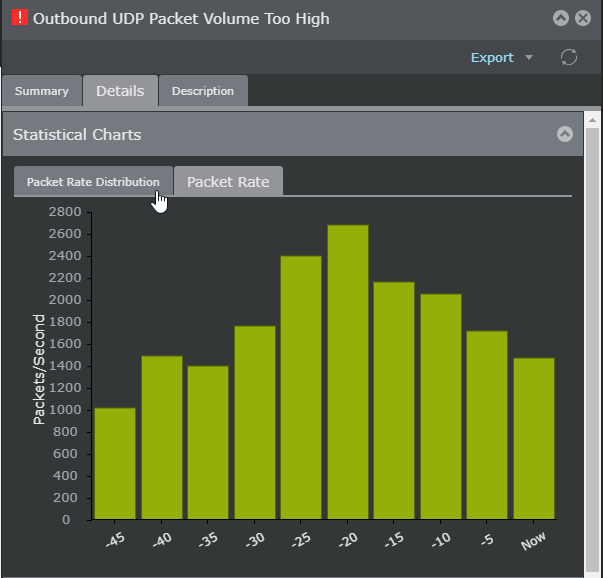Screen dimensions: 603x578
Task: Expand the Export dropdown arrow
Action: coord(529,57)
